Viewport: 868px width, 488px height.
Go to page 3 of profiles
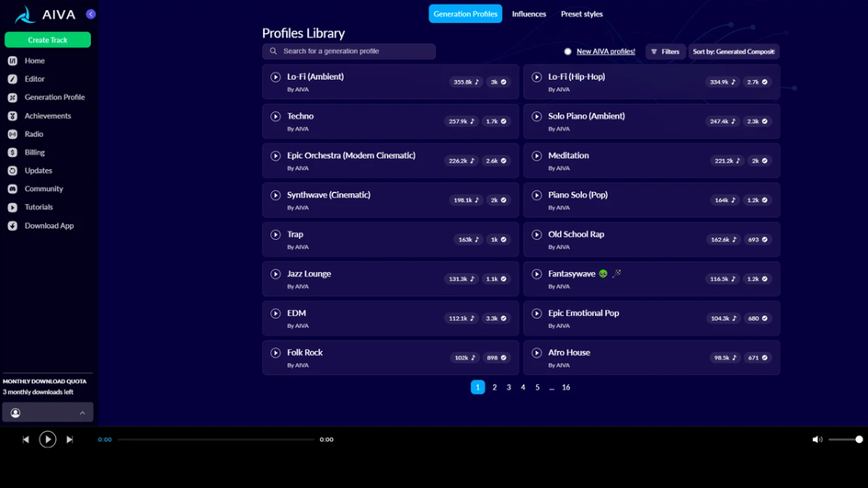[x=508, y=387]
